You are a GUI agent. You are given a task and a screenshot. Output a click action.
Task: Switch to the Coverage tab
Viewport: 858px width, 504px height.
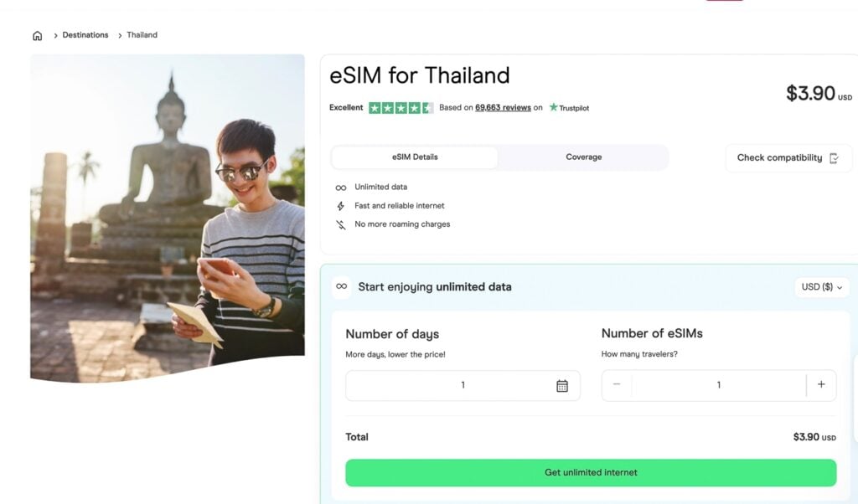click(x=583, y=157)
